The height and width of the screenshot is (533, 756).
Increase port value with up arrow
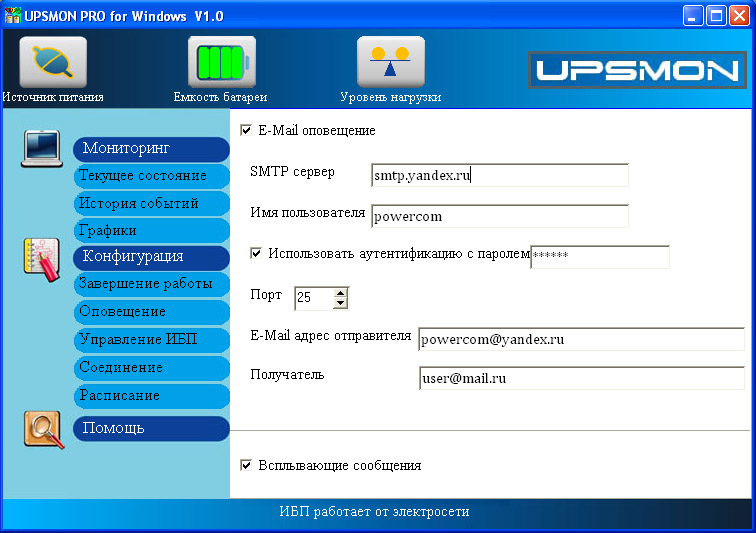(340, 293)
